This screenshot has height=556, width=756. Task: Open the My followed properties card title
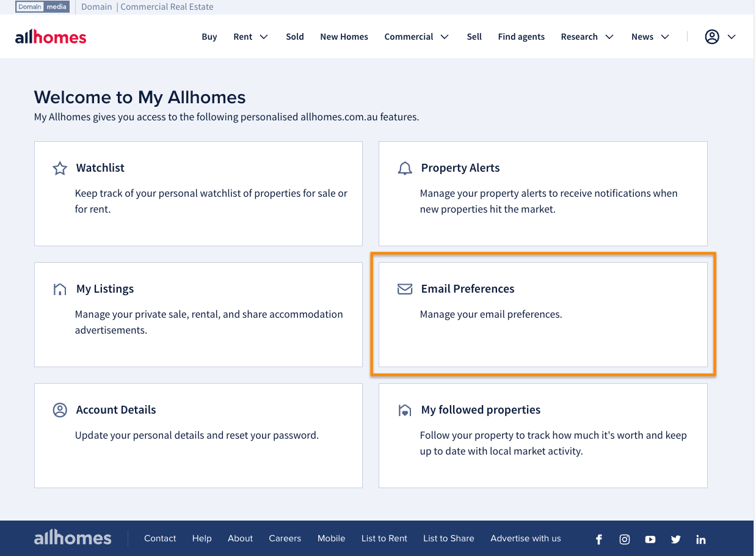481,410
